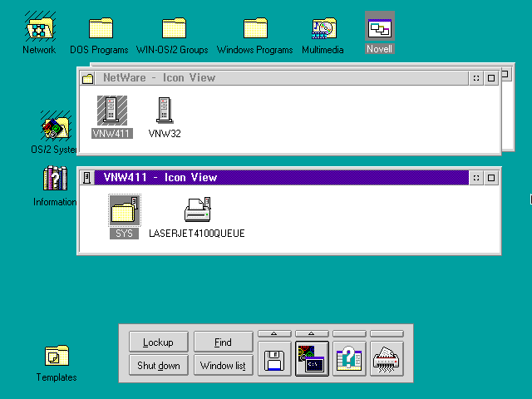Open drawer above the Shredder icon

387,334
